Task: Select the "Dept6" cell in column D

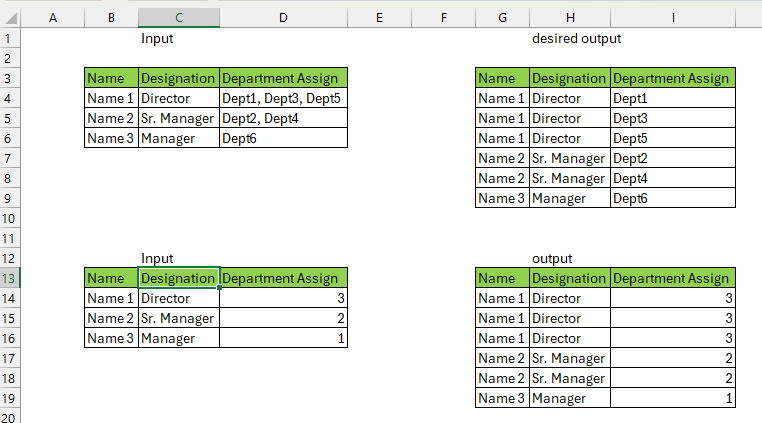Action: [283, 138]
